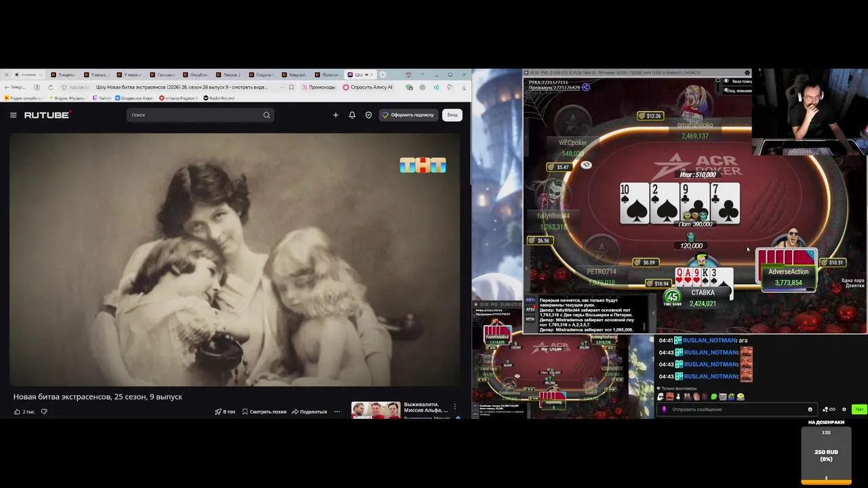The image size is (868, 488).
Task: Open options menu of Выживалити recommendation
Action: (x=455, y=407)
